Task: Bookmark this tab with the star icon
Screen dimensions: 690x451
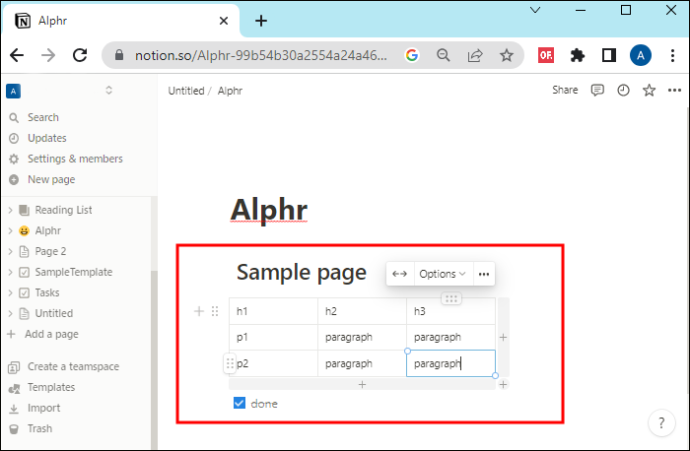Action: coord(506,55)
